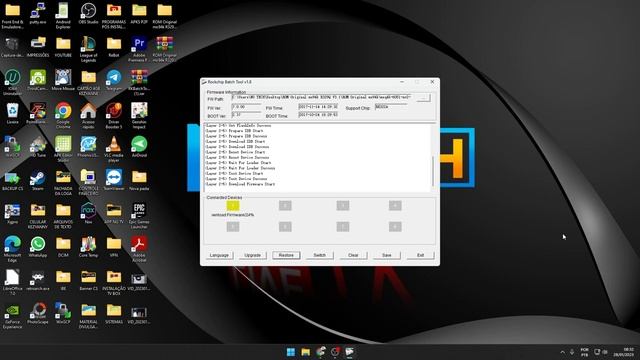The image size is (640, 360).
Task: Open Android Explorer desktop shortcut
Action: tap(63, 16)
